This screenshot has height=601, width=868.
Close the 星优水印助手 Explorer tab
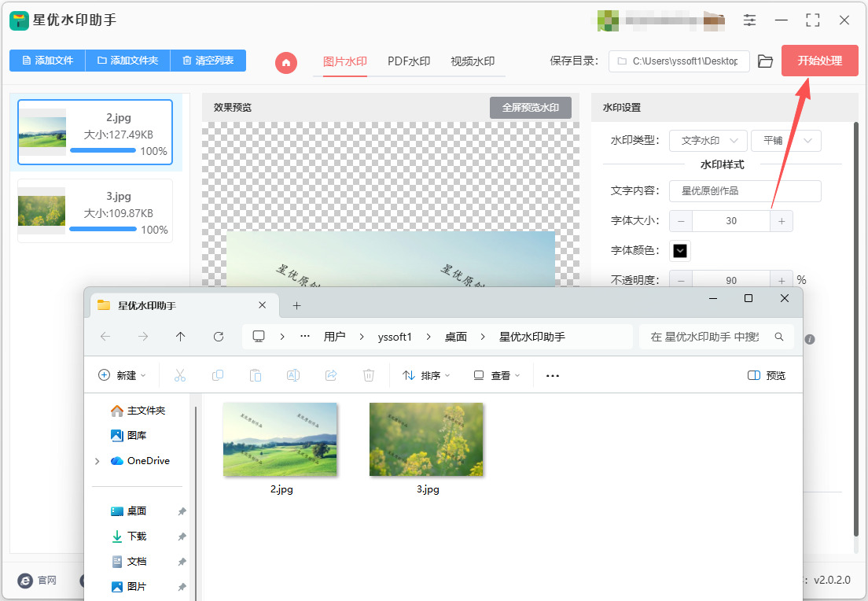(263, 305)
